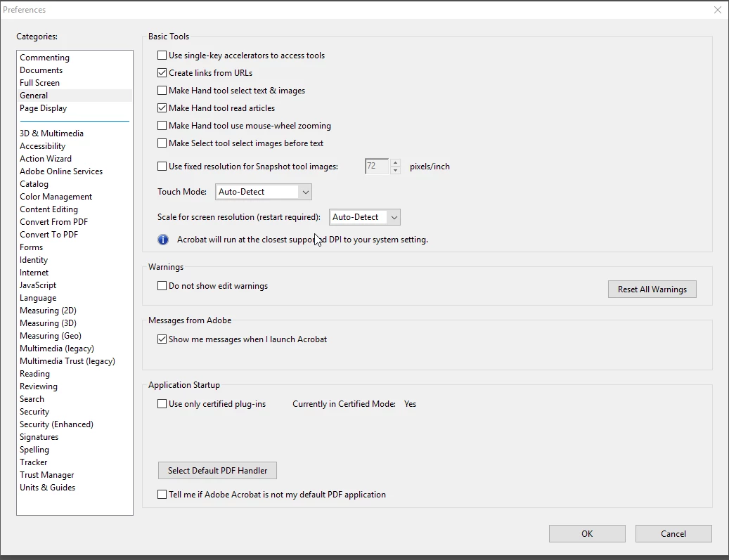Open Scale for screen resolution dropdown

[x=364, y=217]
